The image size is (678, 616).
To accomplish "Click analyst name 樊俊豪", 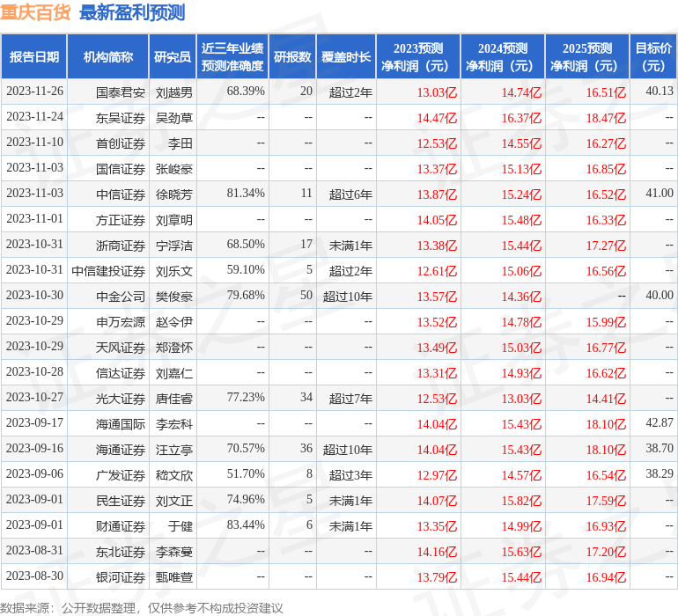I will pos(174,297).
